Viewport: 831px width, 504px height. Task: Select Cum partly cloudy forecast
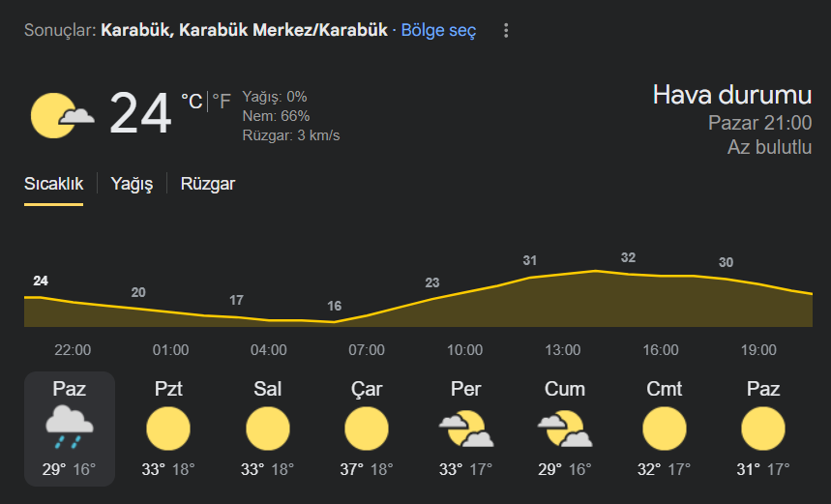(565, 429)
